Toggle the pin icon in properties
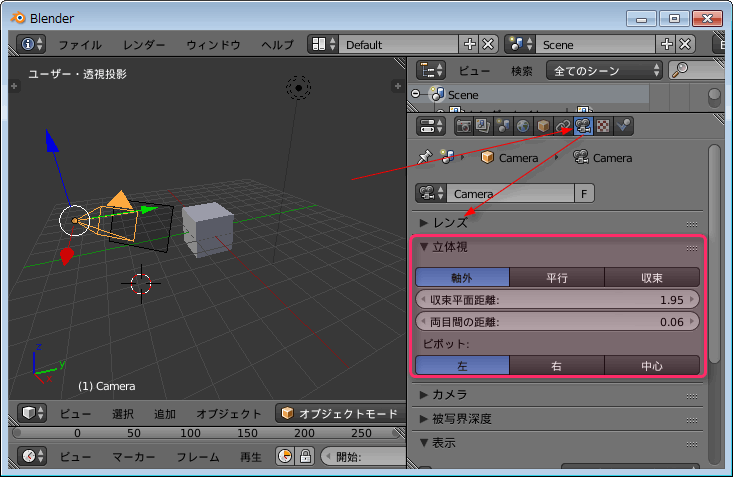This screenshot has width=733, height=477. (424, 157)
